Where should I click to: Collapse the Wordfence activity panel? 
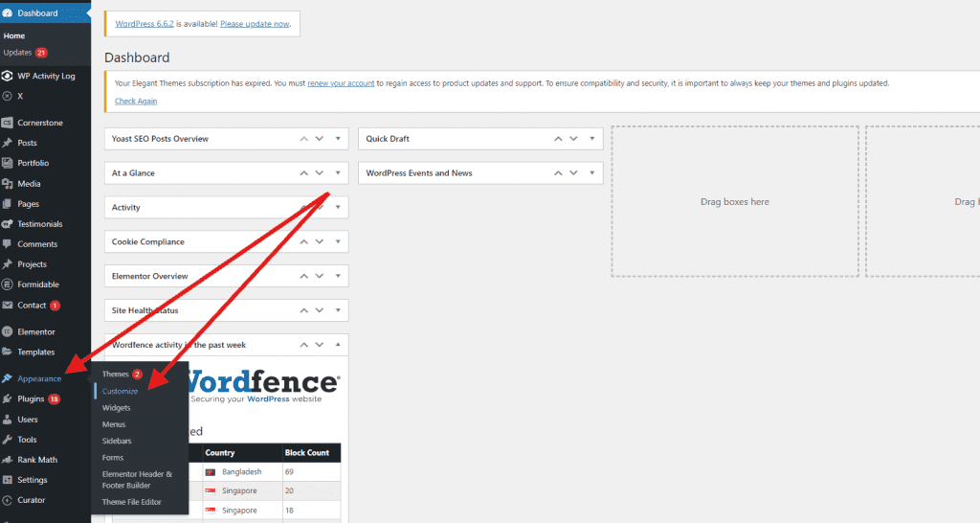338,345
